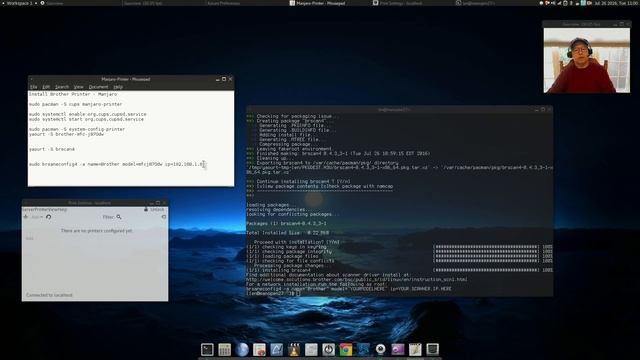Open the purple screen recorder icon in the dock
The image size is (640, 360).
point(398,349)
